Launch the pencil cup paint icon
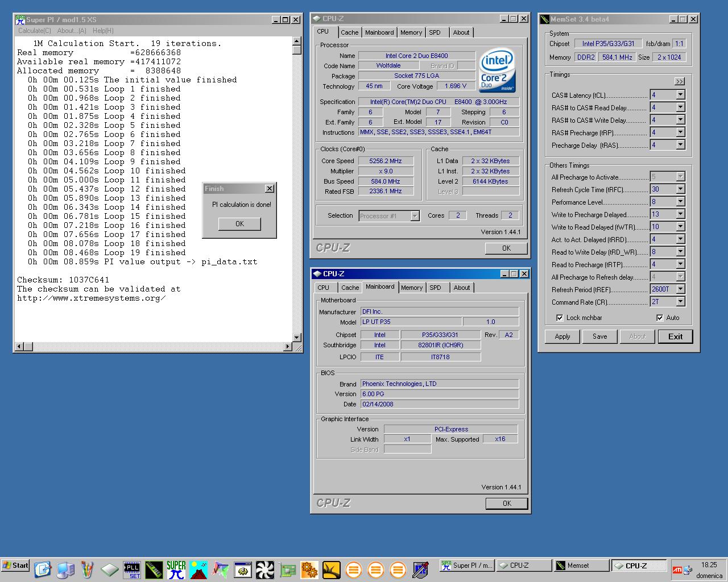This screenshot has height=582, width=728. pyautogui.click(x=87, y=569)
